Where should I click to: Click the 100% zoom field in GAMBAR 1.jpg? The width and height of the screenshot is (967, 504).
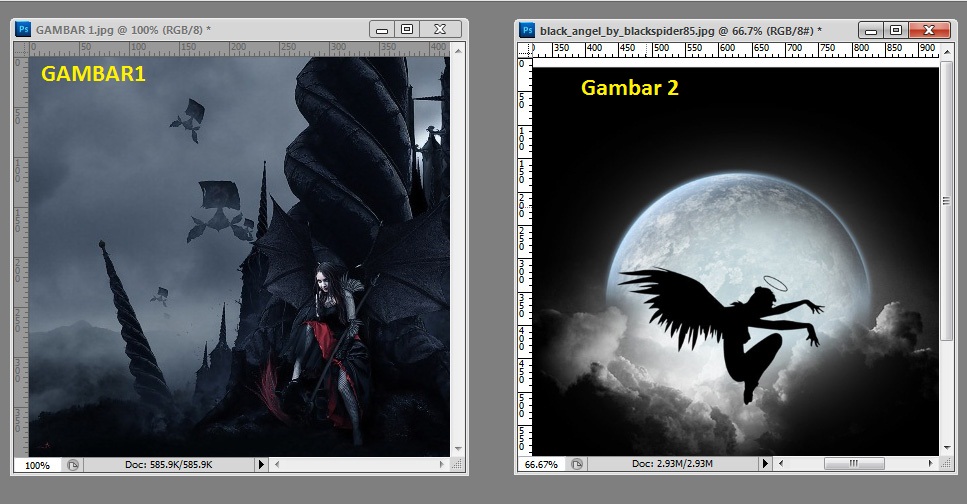[37, 465]
